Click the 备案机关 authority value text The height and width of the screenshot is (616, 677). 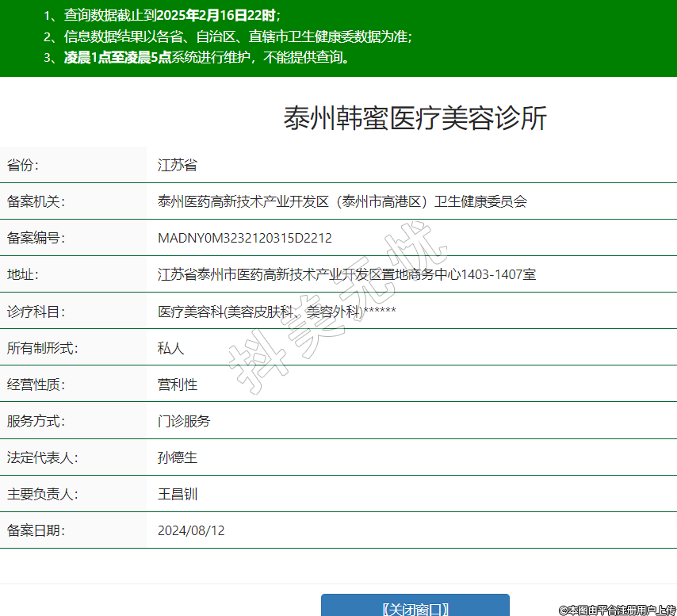pos(342,201)
